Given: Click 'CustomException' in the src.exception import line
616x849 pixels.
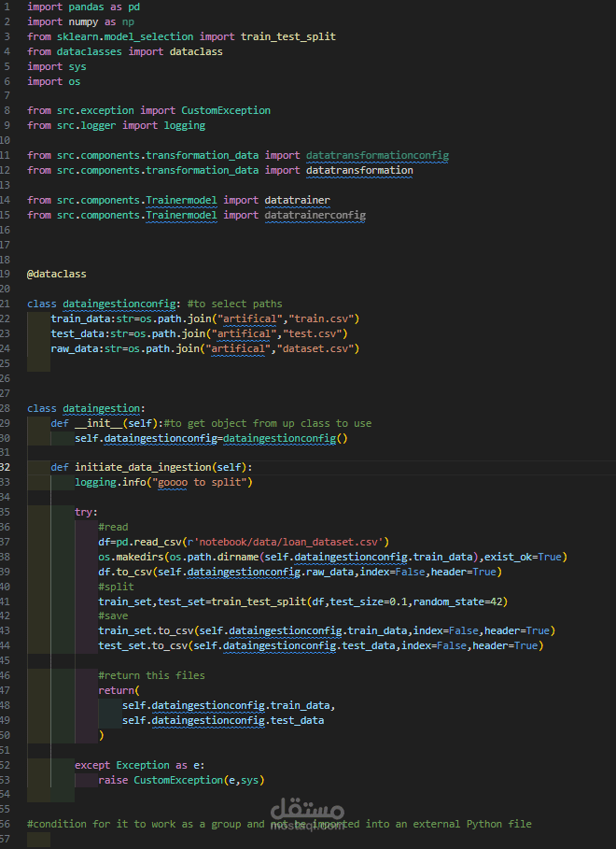Looking at the screenshot, I should point(226,110).
